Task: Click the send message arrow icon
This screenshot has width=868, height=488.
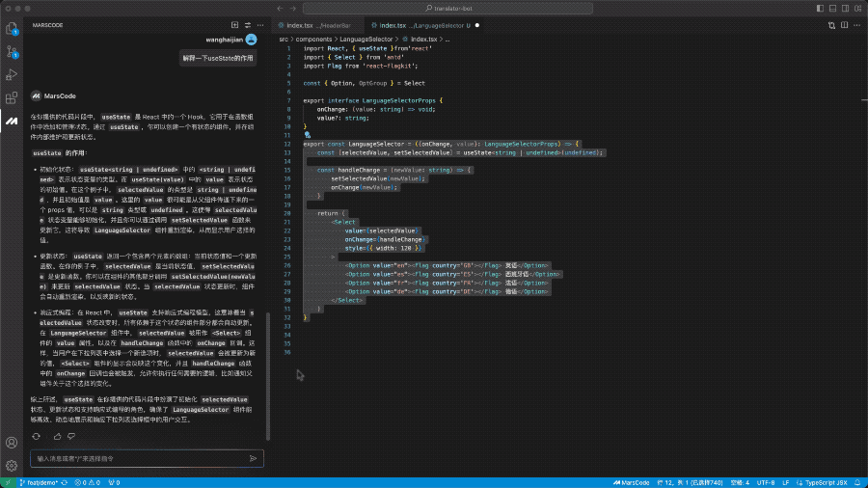Action: click(x=253, y=458)
